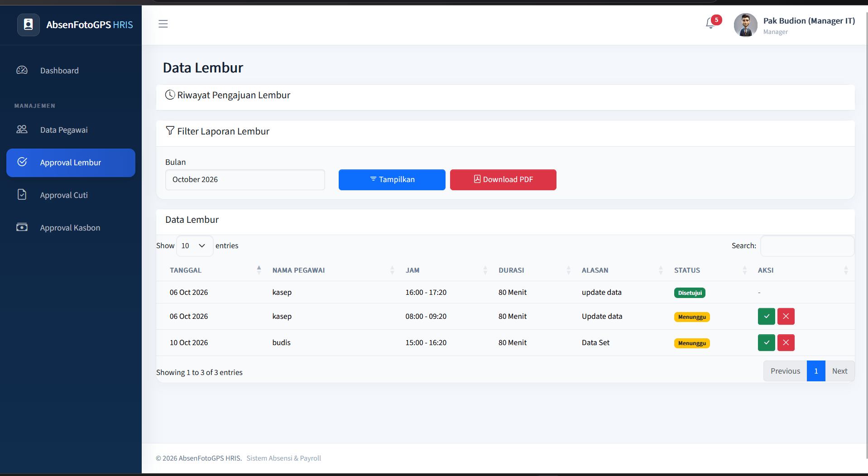Click the Previous pagination button
This screenshot has width=868, height=476.
(x=785, y=371)
